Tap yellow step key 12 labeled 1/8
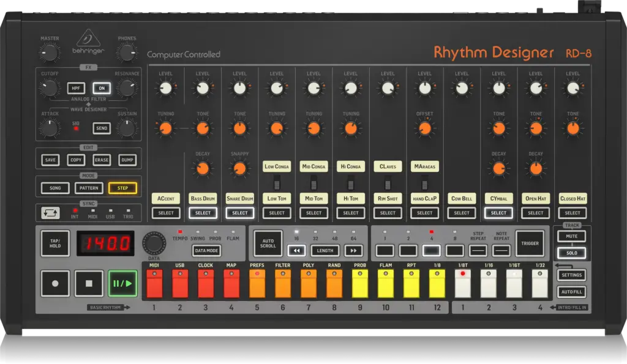 pos(437,284)
